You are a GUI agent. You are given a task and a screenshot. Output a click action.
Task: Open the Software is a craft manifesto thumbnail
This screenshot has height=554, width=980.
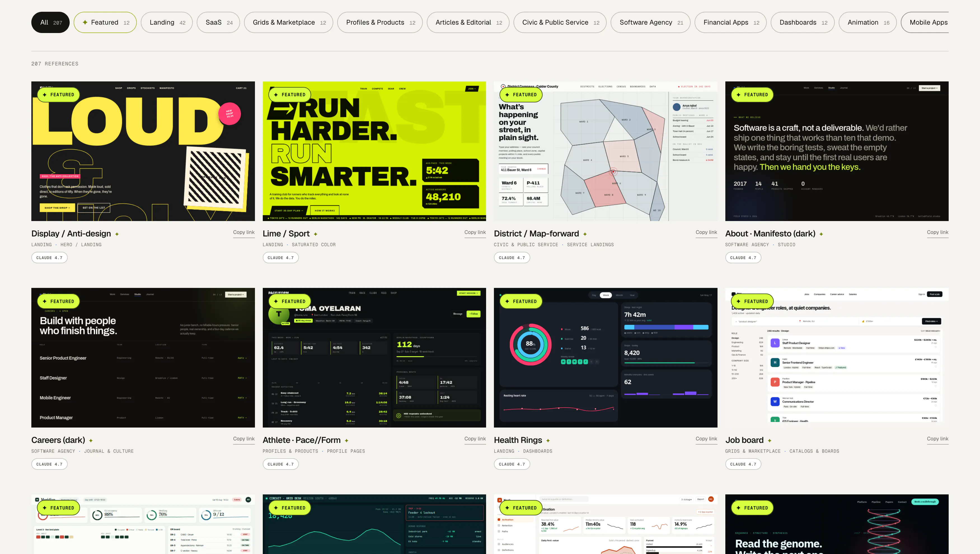point(837,151)
